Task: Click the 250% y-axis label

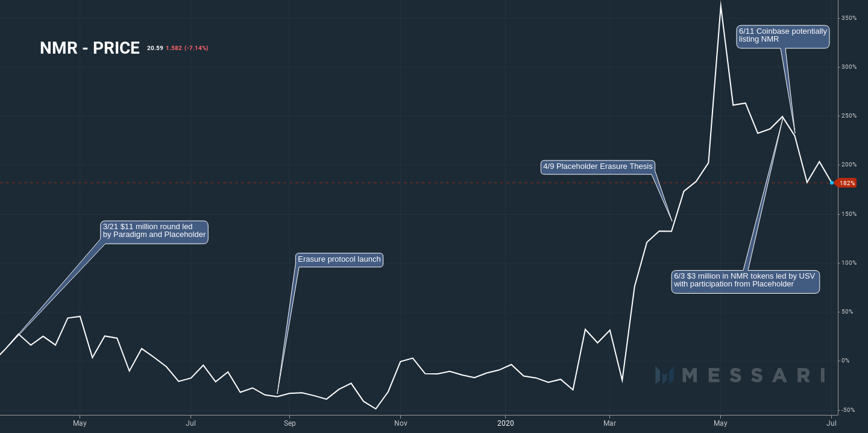Action: click(849, 116)
